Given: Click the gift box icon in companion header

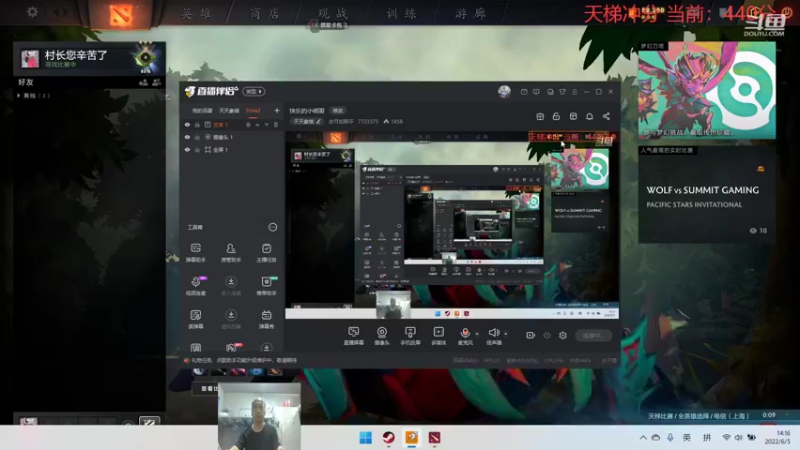Looking at the screenshot, I should 540,116.
